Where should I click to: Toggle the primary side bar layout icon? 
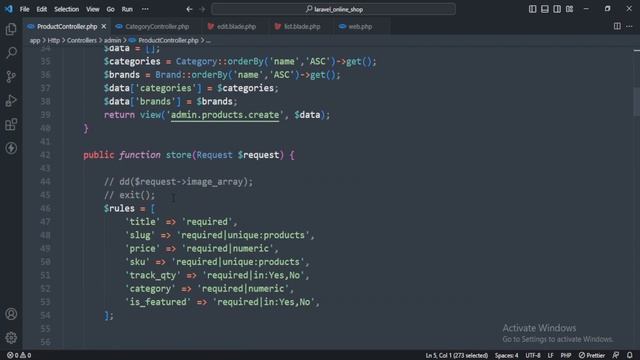click(x=533, y=9)
